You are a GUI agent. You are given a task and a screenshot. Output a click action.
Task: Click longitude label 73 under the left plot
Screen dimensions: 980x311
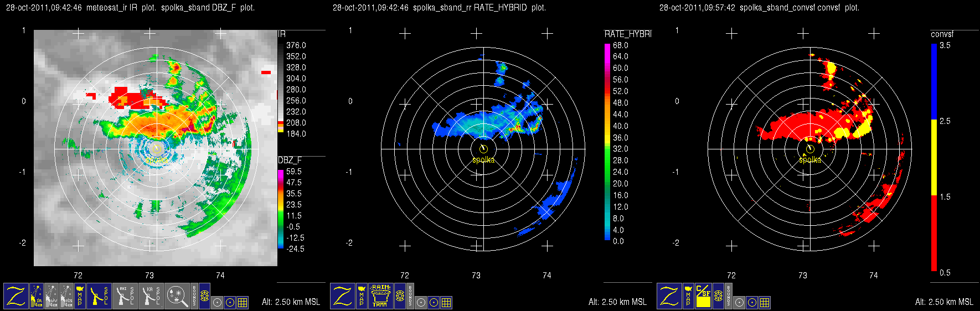click(149, 275)
